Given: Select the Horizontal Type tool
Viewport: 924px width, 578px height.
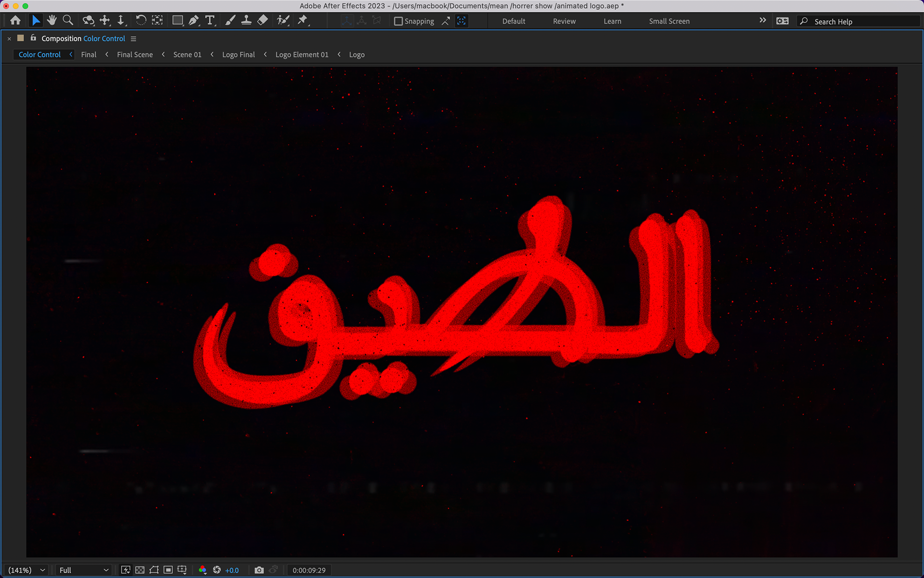Looking at the screenshot, I should [210, 20].
